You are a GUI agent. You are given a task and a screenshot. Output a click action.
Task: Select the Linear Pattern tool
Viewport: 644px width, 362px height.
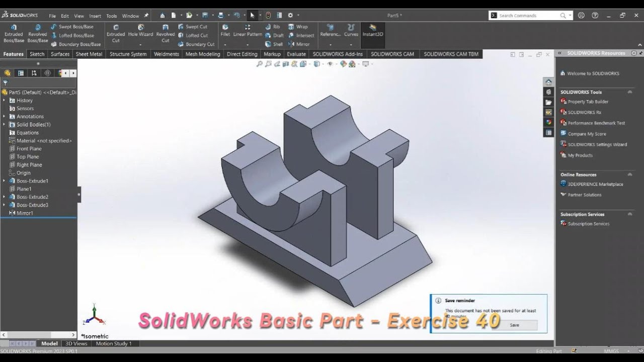[x=248, y=31]
